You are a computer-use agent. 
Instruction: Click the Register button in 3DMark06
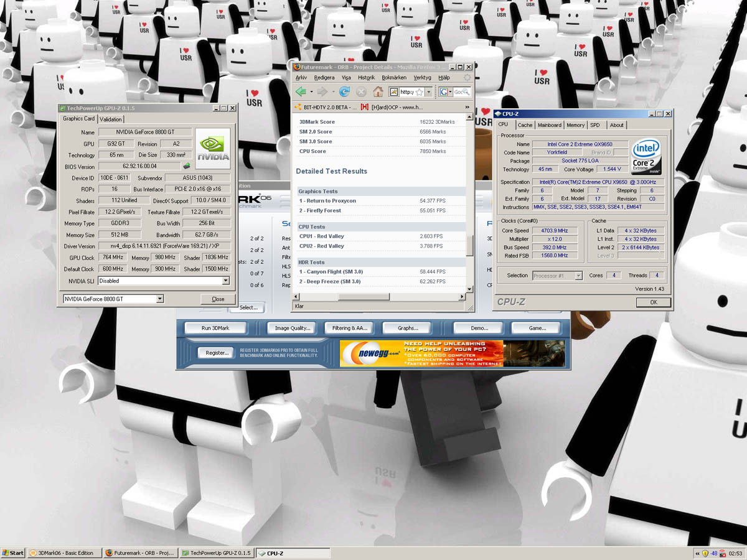pyautogui.click(x=217, y=353)
